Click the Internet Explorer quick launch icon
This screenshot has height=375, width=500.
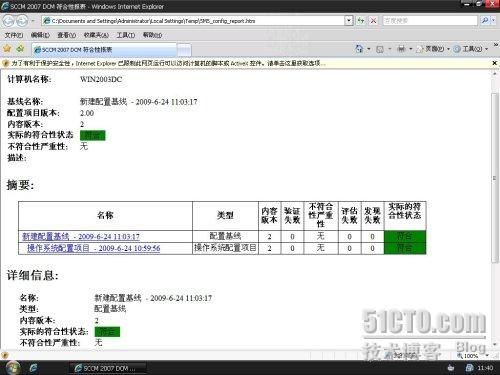pos(33,368)
